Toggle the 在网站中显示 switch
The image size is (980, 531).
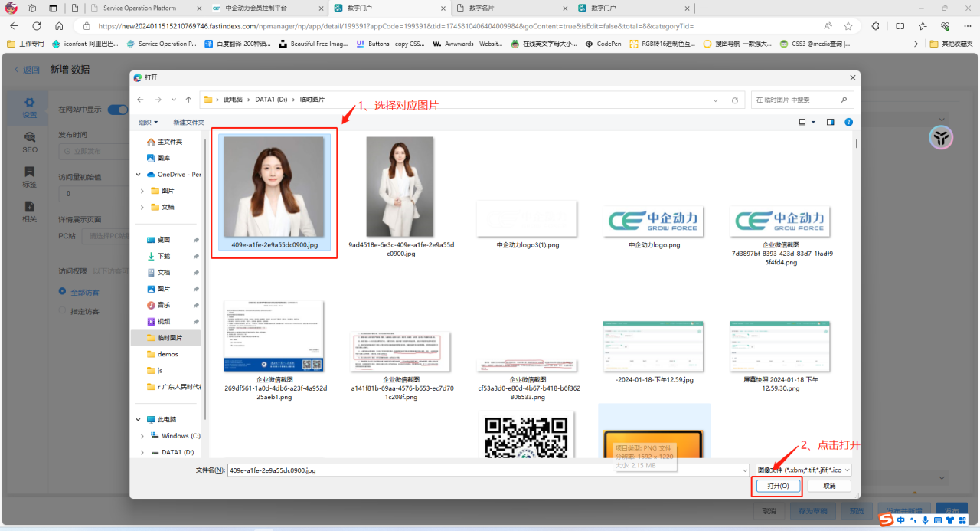(x=118, y=110)
